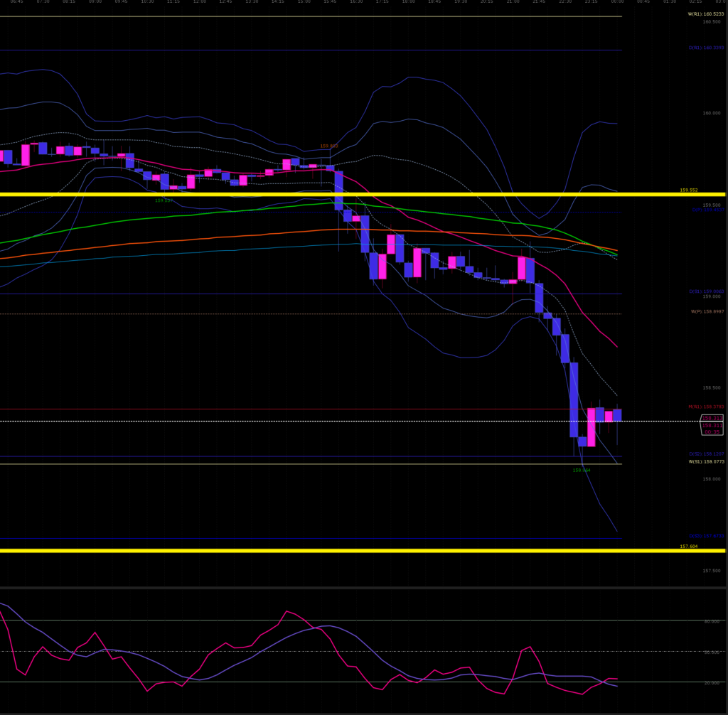
Task: Click the 159.802 swing high price label
Action: tap(328, 146)
